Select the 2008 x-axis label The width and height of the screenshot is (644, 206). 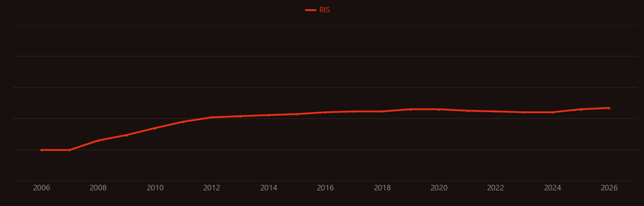[98, 188]
